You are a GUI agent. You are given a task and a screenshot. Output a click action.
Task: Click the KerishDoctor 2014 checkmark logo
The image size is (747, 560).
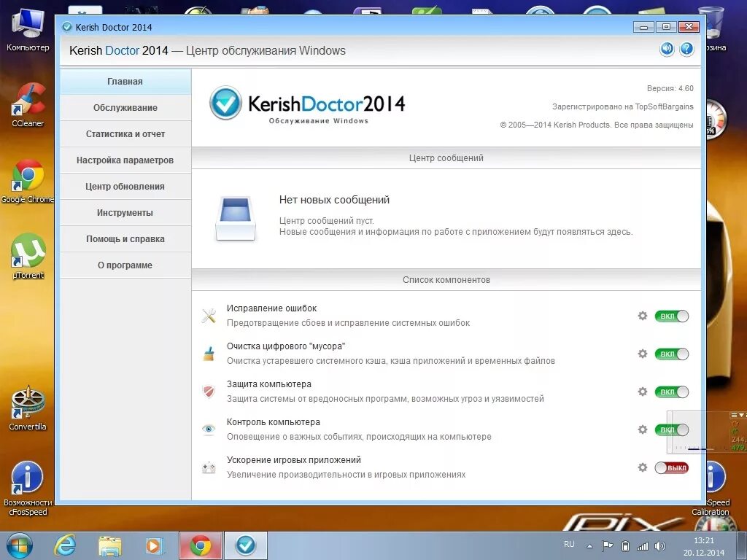225,103
